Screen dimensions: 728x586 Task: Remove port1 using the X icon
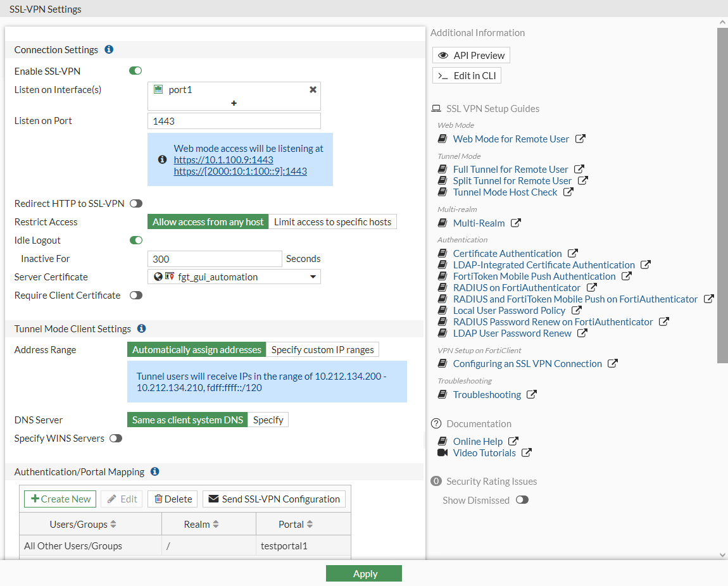click(313, 89)
